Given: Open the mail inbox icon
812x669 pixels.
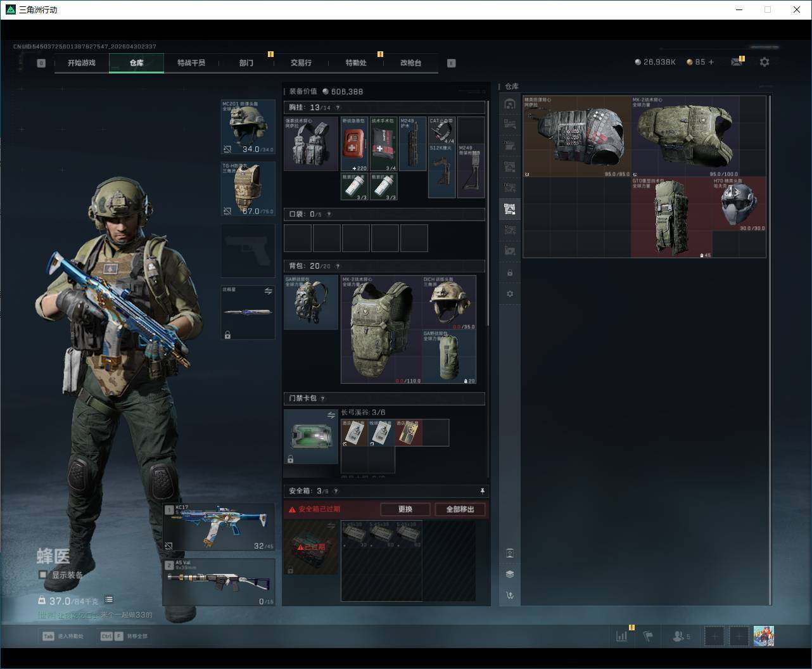Looking at the screenshot, I should coord(736,62).
